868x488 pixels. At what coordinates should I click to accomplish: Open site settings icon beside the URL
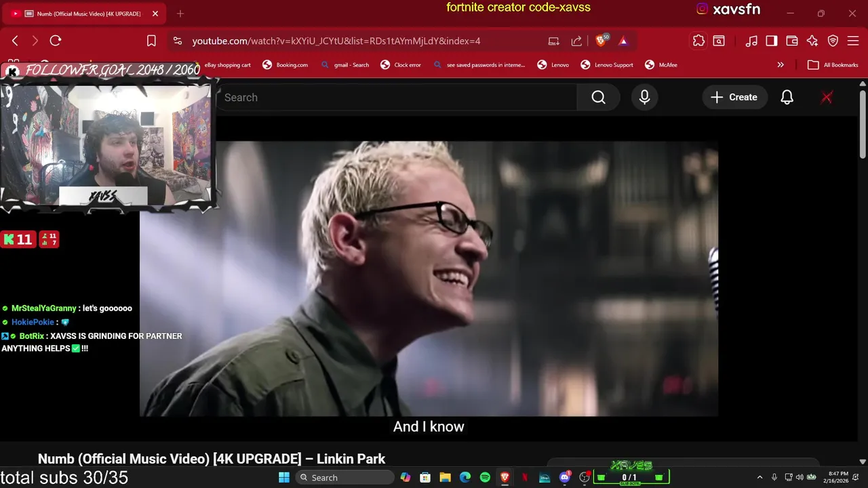[x=178, y=41]
